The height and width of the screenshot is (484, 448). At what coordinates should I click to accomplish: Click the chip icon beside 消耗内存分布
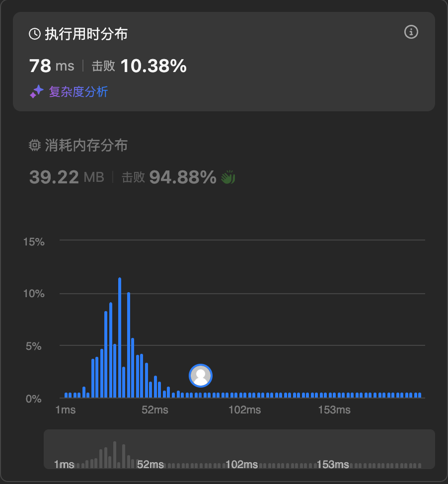[35, 145]
